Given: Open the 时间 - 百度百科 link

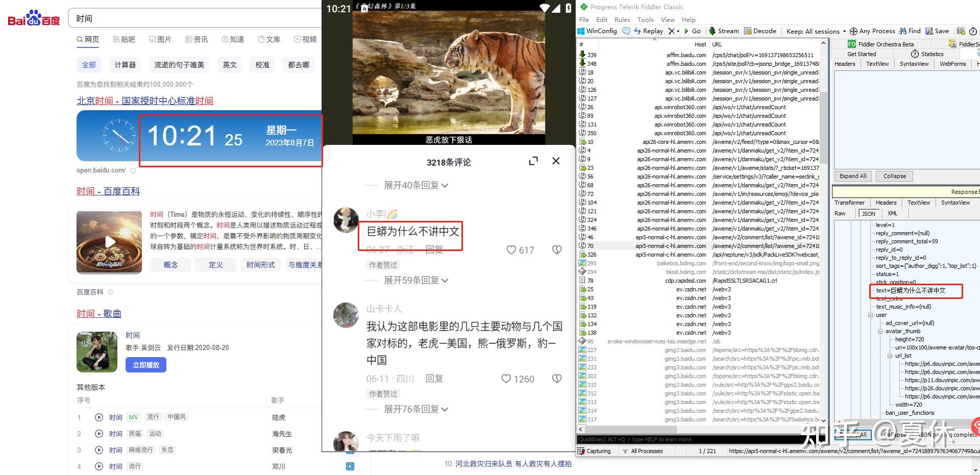Looking at the screenshot, I should pos(108,190).
